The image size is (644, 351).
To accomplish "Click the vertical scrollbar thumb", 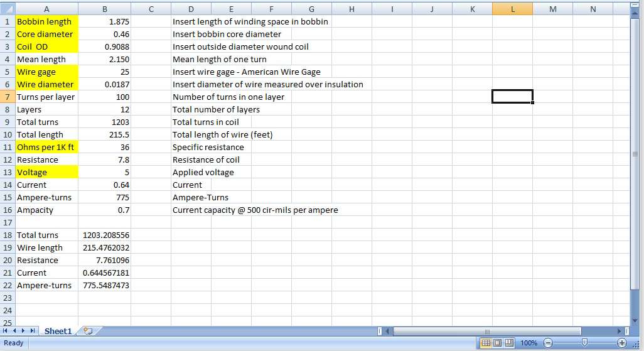I will pyautogui.click(x=635, y=154).
